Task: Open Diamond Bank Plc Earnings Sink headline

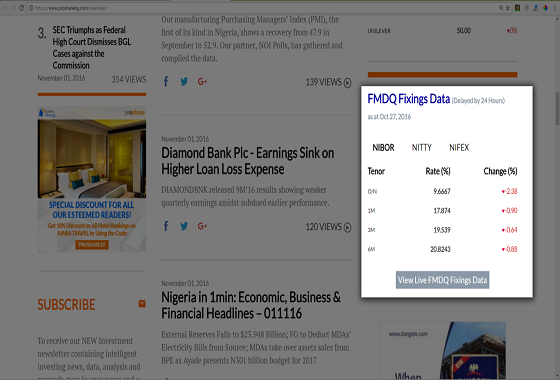Action: click(x=248, y=161)
